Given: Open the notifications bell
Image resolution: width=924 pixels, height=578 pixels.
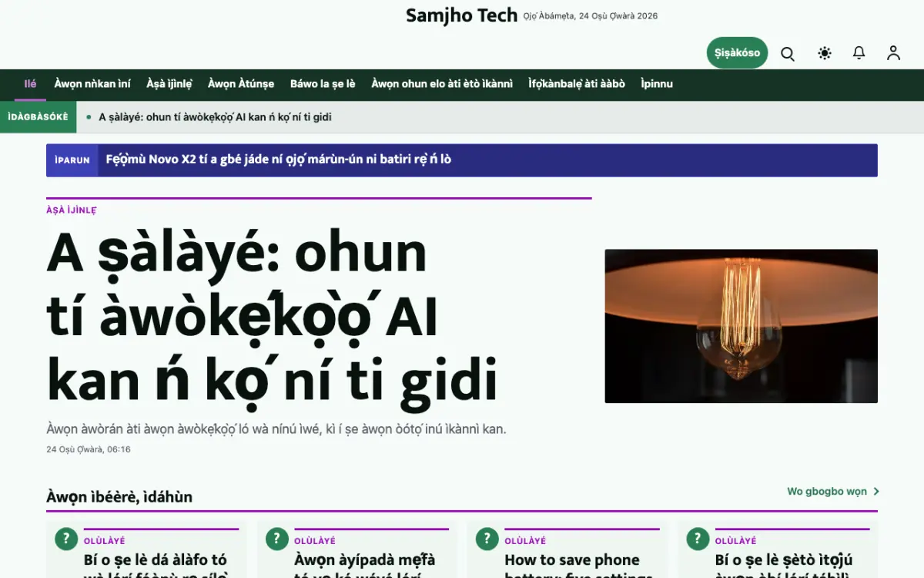Looking at the screenshot, I should (859, 53).
